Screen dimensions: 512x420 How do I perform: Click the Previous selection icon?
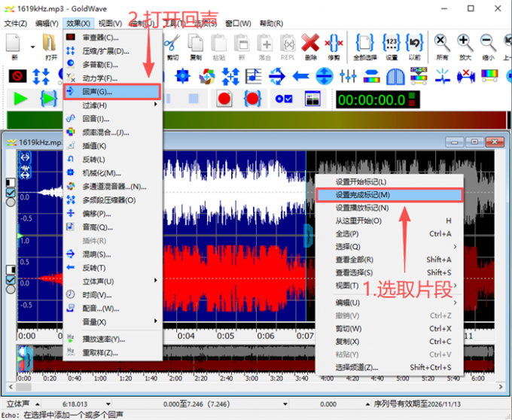(414, 43)
